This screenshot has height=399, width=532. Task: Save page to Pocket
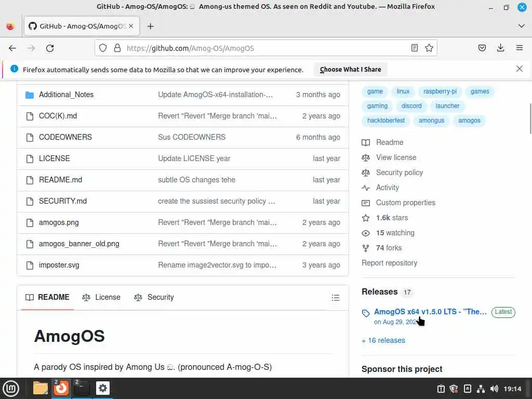[482, 48]
